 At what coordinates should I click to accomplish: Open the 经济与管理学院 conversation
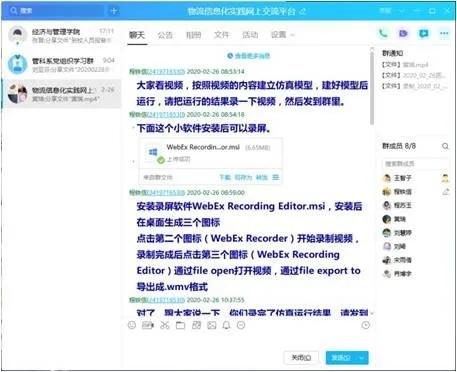[61, 35]
